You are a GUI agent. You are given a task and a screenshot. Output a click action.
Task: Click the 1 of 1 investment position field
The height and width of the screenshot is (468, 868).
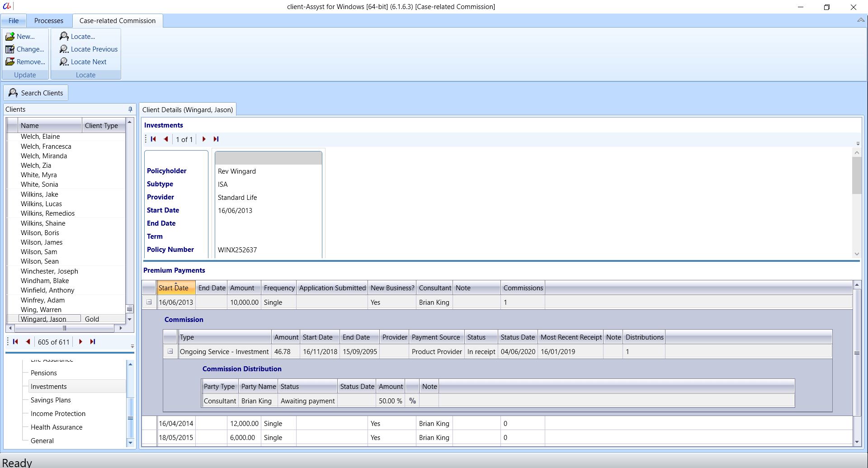coord(184,139)
